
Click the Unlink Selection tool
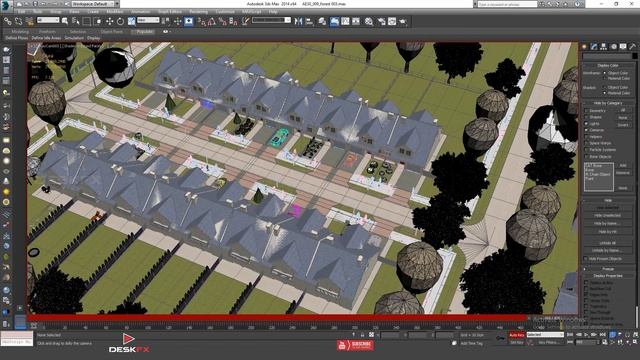point(18,21)
